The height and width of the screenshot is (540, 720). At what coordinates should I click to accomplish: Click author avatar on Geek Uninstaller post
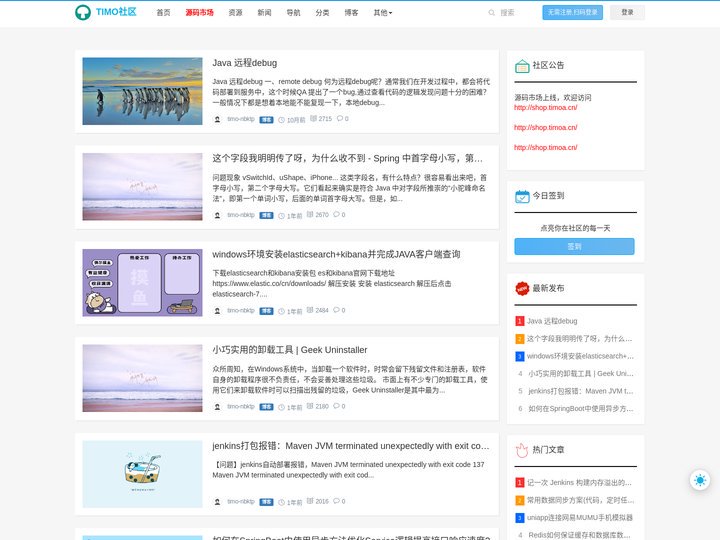pos(218,407)
